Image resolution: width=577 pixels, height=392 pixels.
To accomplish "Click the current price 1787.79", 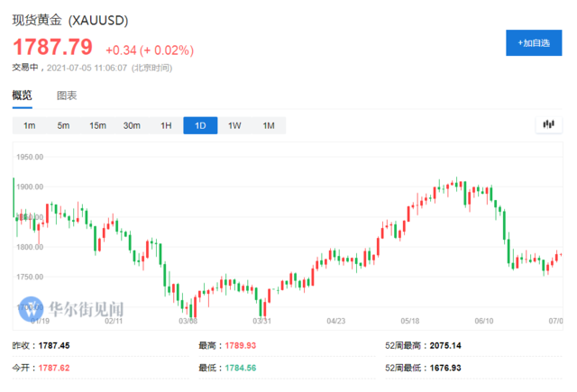I will click(52, 47).
